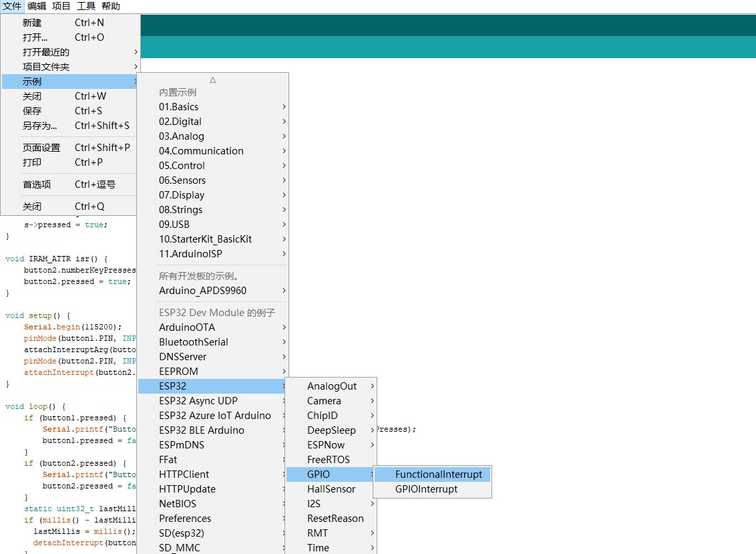Expand the 打开最近的 submenu
The image size is (756, 554).
tap(70, 52)
